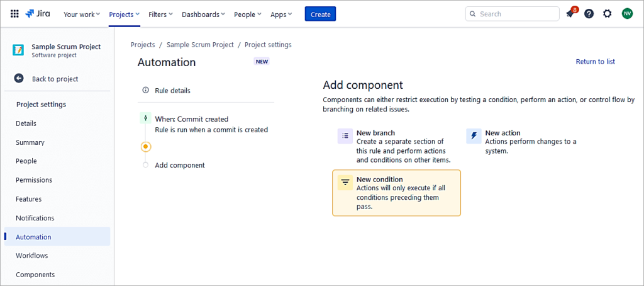Choose the New condition filter icon
Viewport: 644px width, 286px height.
click(x=345, y=182)
